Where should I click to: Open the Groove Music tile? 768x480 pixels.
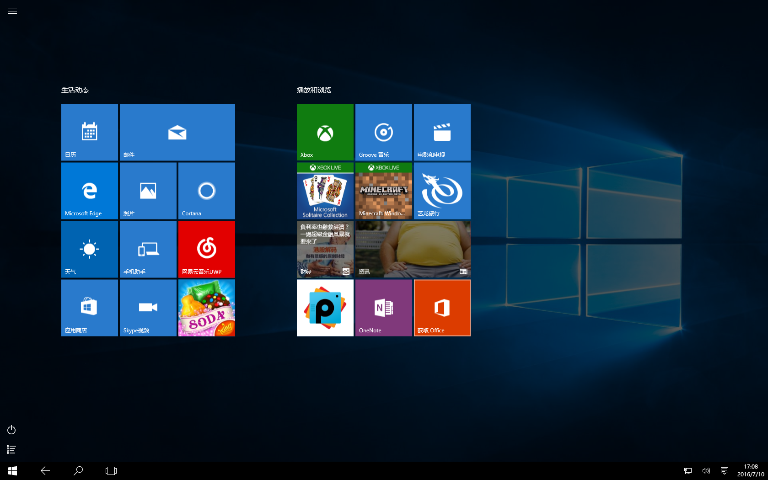pos(384,132)
